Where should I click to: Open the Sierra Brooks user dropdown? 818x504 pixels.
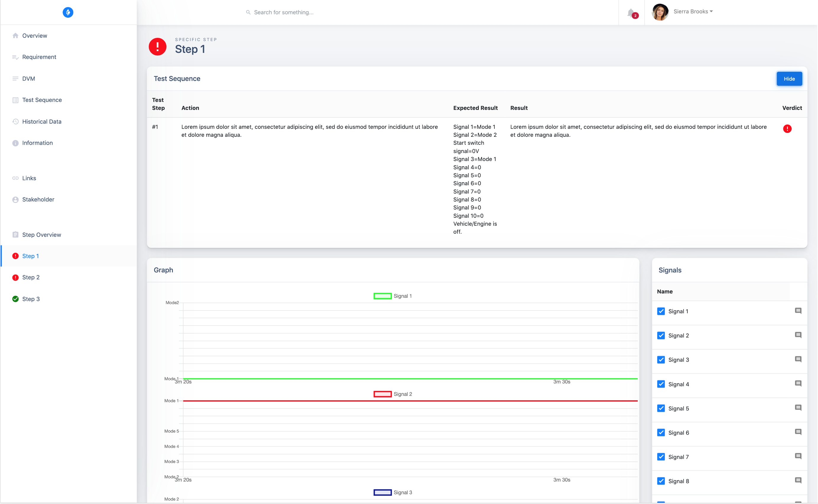tap(693, 12)
